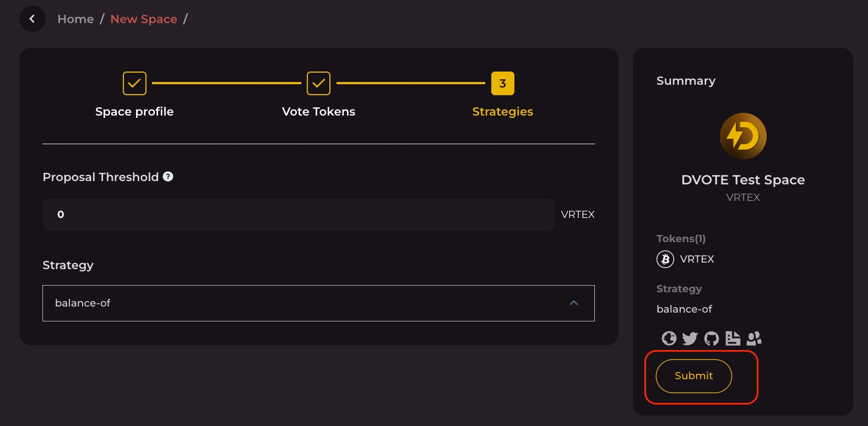The height and width of the screenshot is (426, 868).
Task: Click the community people icon in Summary
Action: click(x=754, y=338)
